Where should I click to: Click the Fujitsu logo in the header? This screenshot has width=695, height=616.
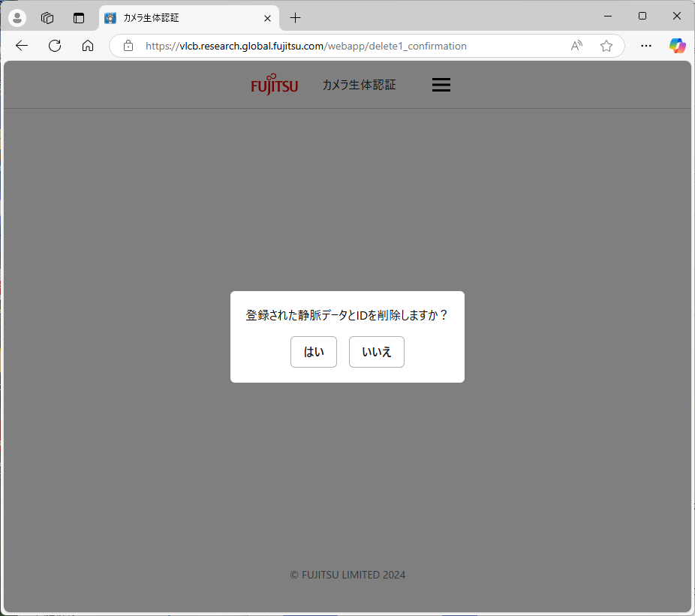pyautogui.click(x=275, y=84)
